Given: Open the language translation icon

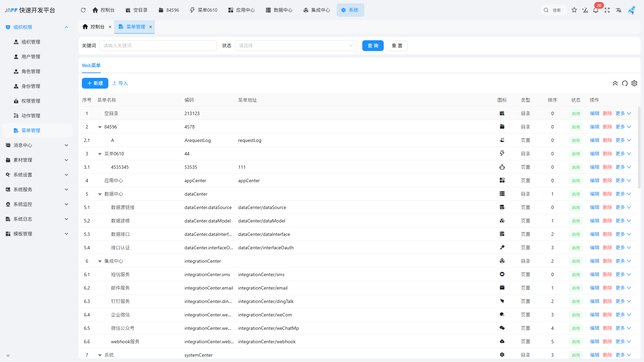Looking at the screenshot, I should pyautogui.click(x=619, y=10).
